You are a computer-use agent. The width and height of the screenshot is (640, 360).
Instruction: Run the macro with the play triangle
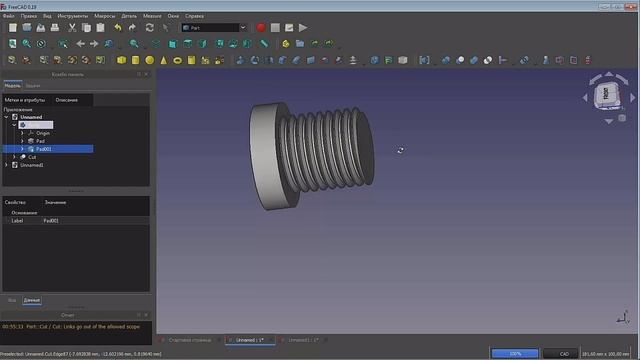pyautogui.click(x=303, y=28)
